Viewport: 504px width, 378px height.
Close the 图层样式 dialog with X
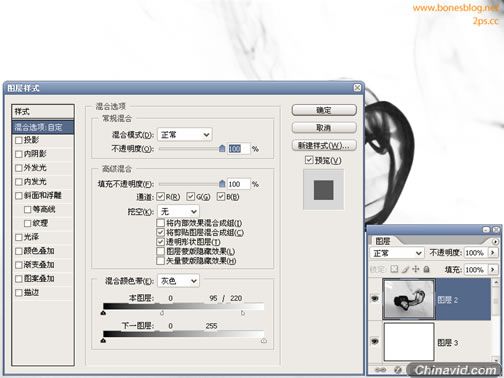pos(357,88)
